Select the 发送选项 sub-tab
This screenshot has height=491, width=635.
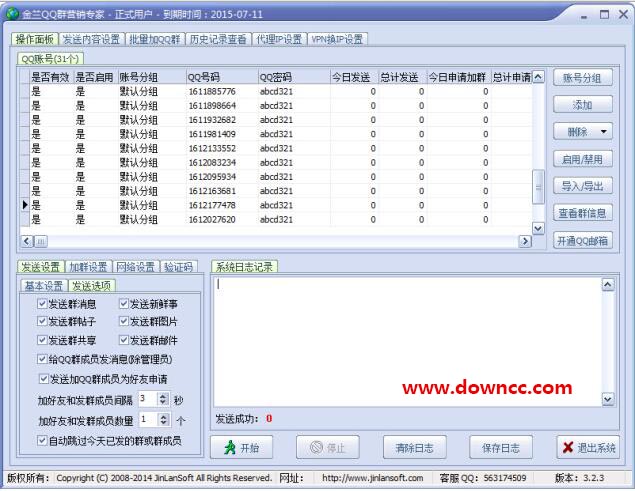point(92,286)
